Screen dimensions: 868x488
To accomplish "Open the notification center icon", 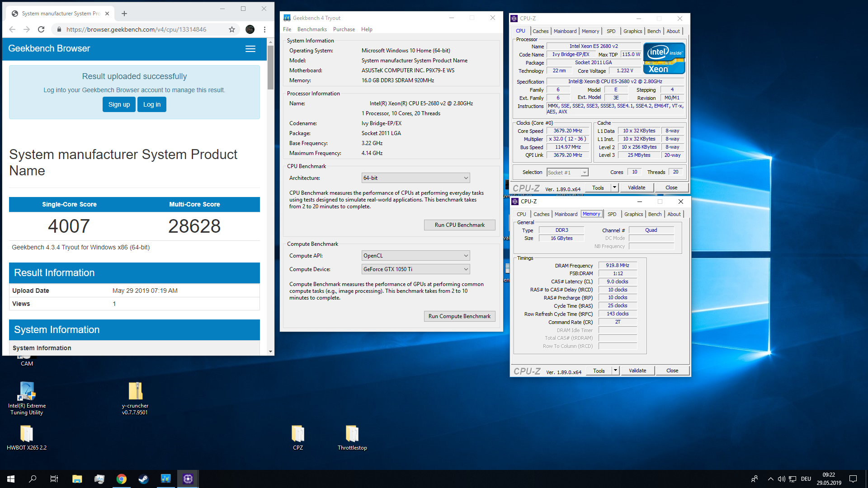I will pos(853,479).
